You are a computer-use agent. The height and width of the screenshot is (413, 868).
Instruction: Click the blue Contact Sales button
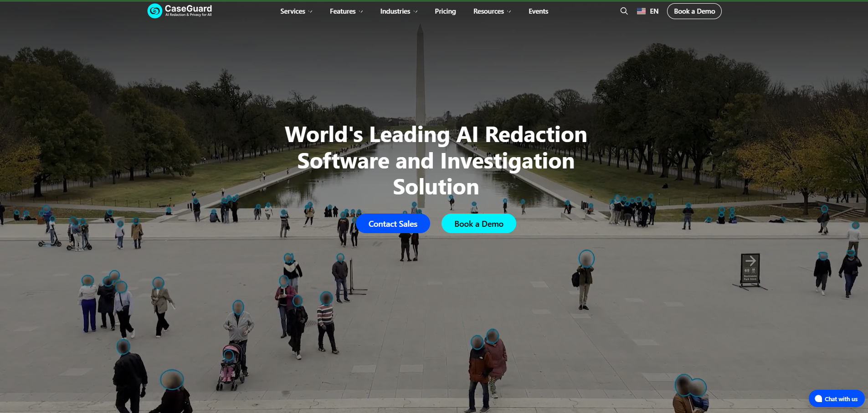click(x=393, y=224)
